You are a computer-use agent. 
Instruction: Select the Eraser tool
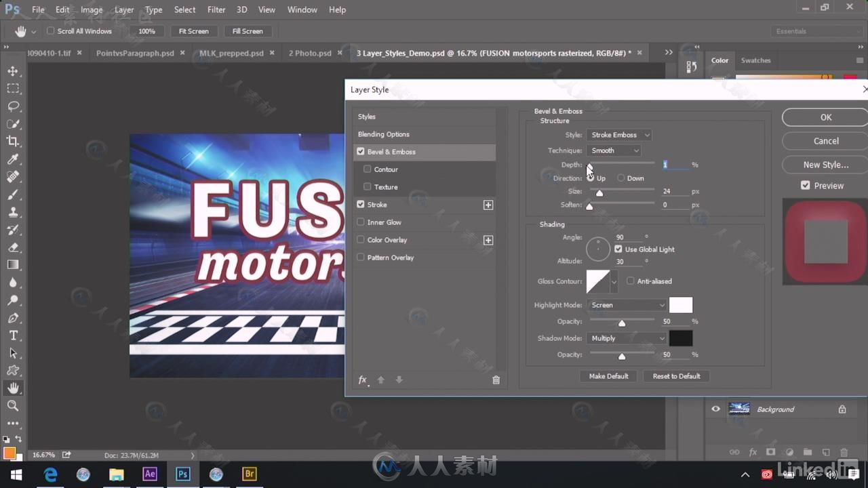[13, 247]
